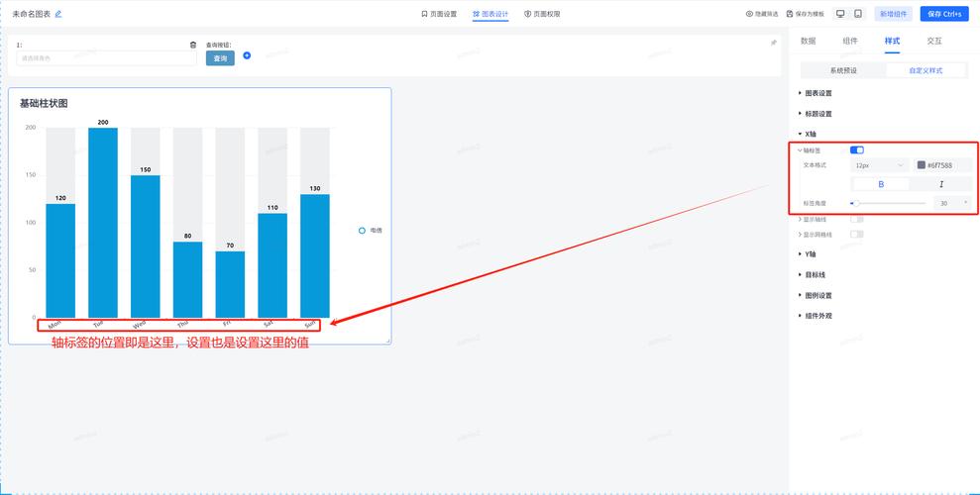Switch to mobile preview mode icon
980x495 pixels.
coord(857,14)
